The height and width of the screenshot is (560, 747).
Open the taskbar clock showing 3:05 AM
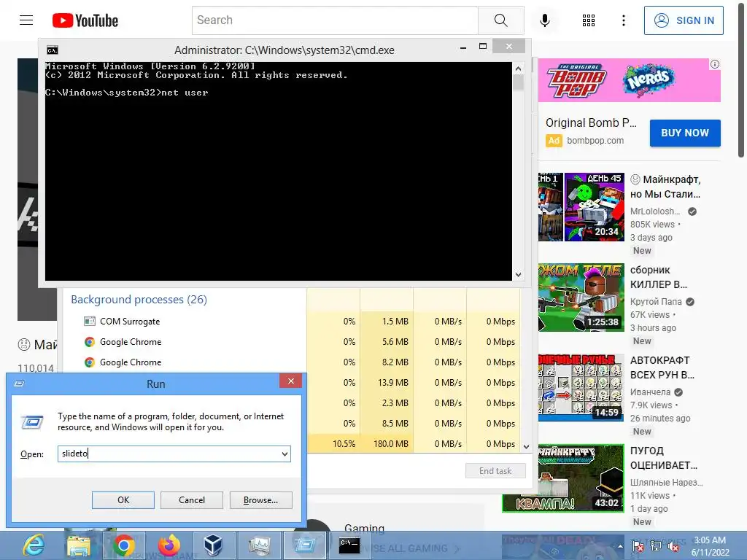click(710, 546)
